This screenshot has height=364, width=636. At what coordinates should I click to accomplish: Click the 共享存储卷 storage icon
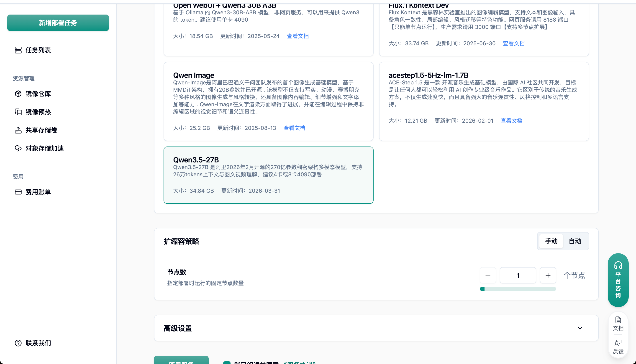pyautogui.click(x=18, y=130)
